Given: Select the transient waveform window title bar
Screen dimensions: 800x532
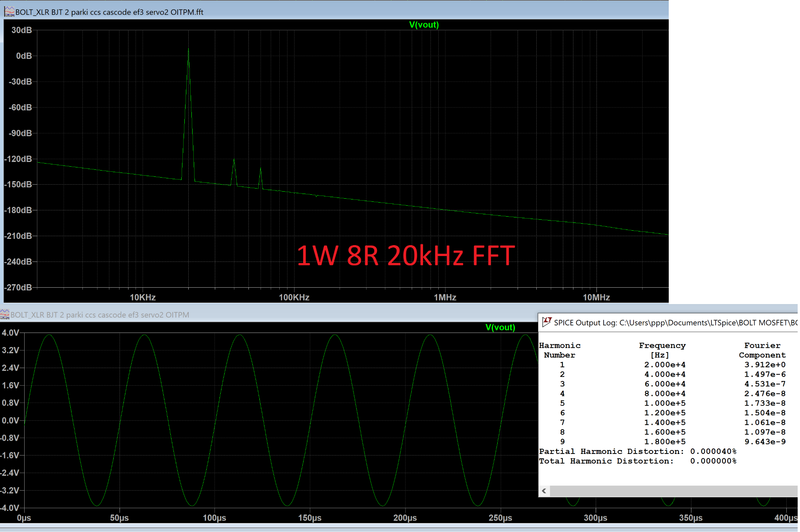Looking at the screenshot, I should click(269, 315).
